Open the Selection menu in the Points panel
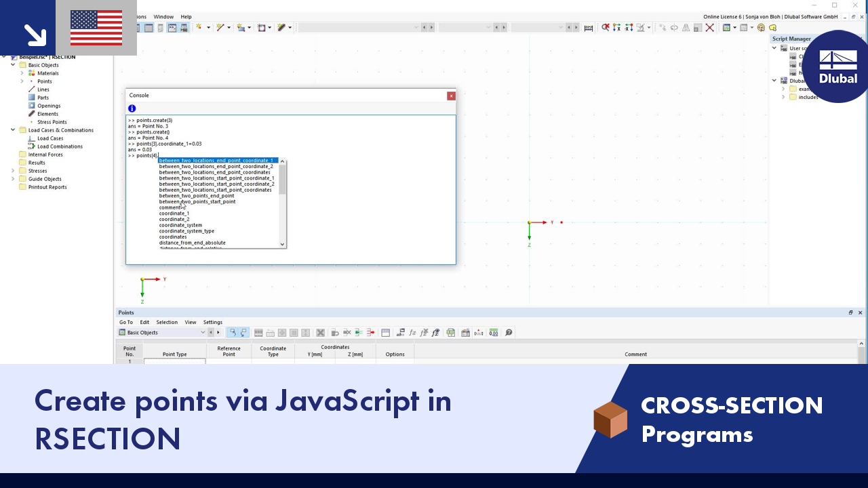The width and height of the screenshot is (868, 488). coord(167,322)
